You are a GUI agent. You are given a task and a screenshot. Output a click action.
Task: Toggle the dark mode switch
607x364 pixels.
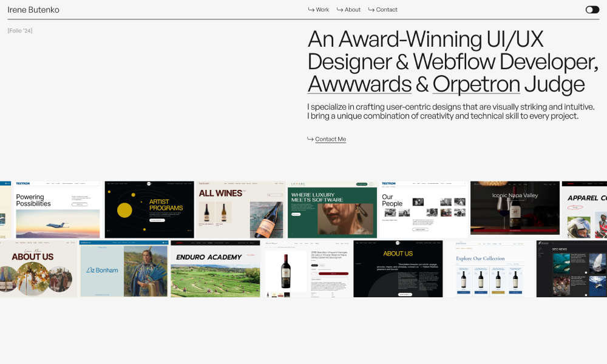[x=592, y=10]
